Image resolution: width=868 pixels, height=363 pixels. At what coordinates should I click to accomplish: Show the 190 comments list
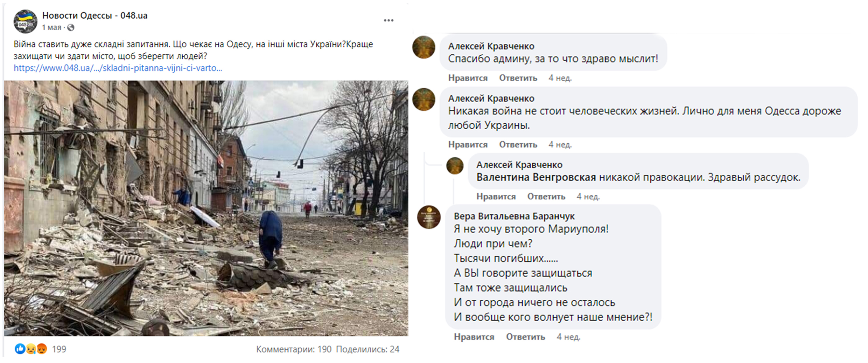tap(294, 349)
